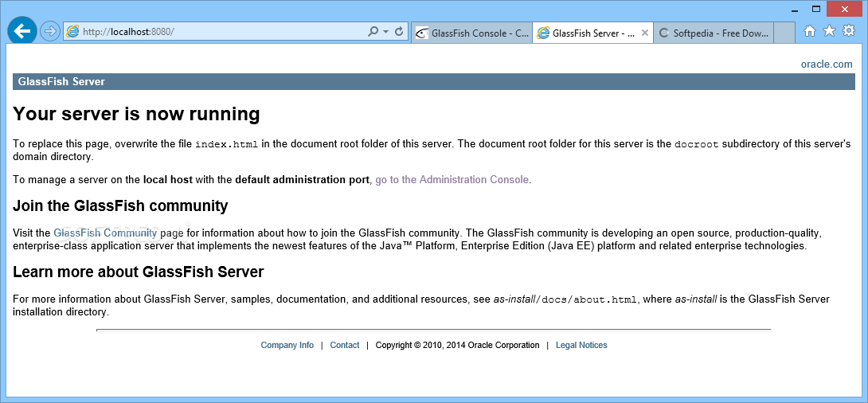This screenshot has width=868, height=403.
Task: Open the Company Info footer link
Action: pos(287,345)
